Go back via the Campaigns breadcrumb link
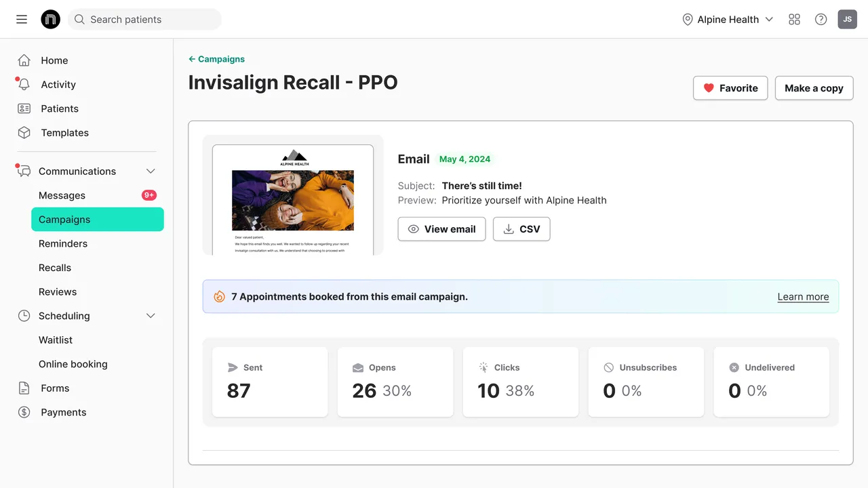 pos(216,59)
